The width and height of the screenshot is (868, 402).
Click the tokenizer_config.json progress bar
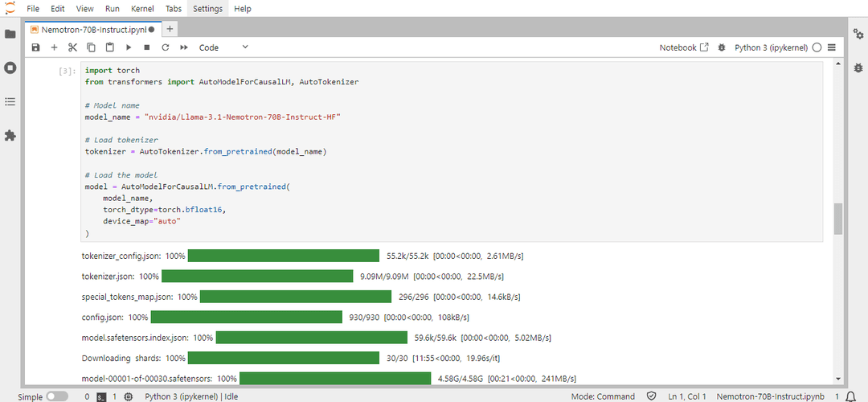(x=284, y=256)
